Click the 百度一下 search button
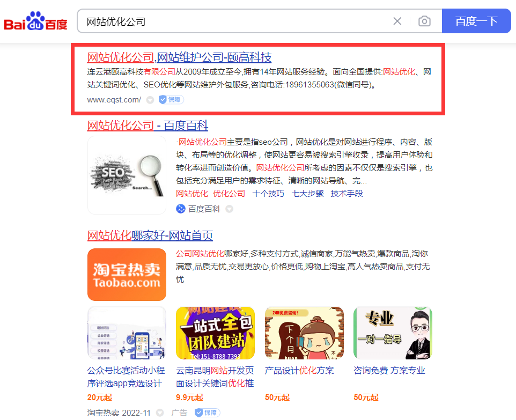516x420 pixels. [x=476, y=21]
